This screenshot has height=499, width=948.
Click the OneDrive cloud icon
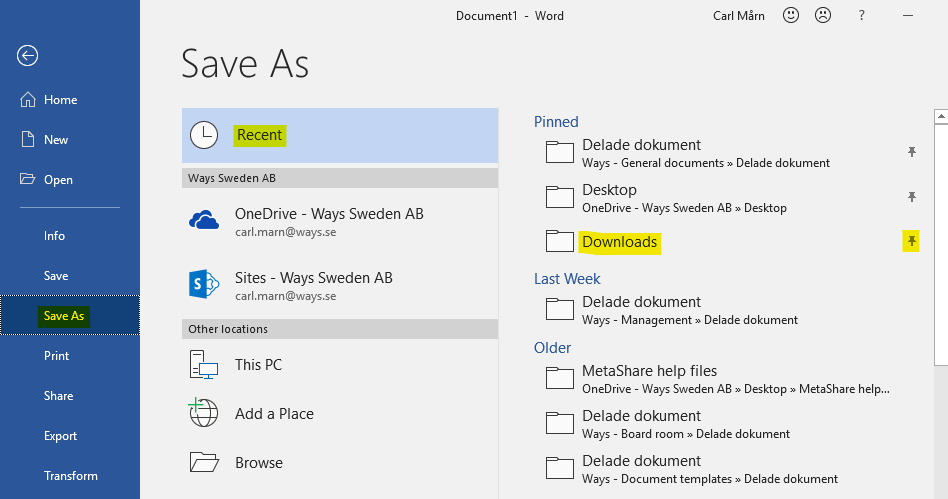pyautogui.click(x=204, y=220)
